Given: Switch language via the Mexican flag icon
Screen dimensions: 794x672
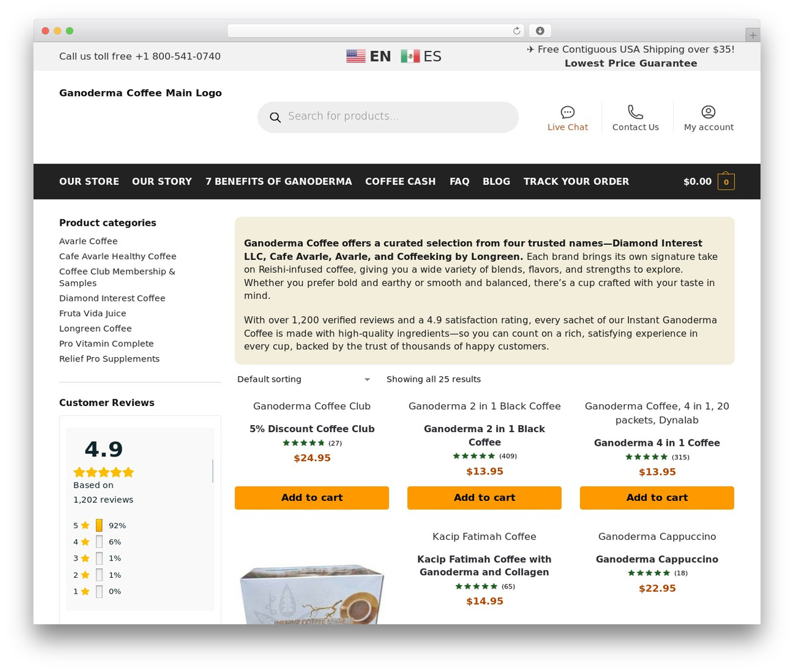Looking at the screenshot, I should (410, 56).
